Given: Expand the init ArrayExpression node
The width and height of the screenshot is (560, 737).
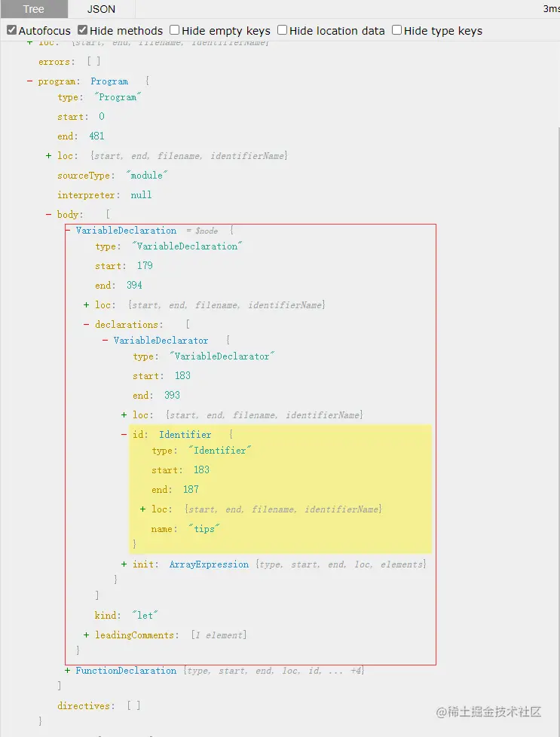Looking at the screenshot, I should (x=124, y=564).
